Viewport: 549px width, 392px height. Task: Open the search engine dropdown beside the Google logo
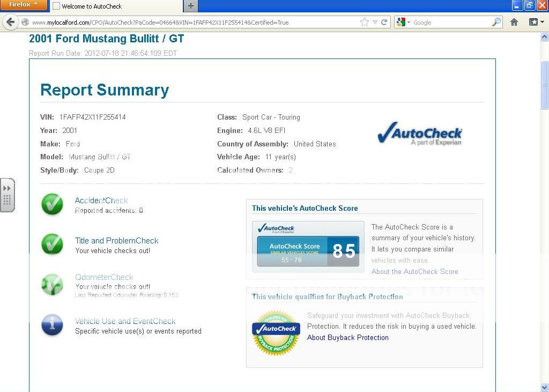tap(409, 22)
